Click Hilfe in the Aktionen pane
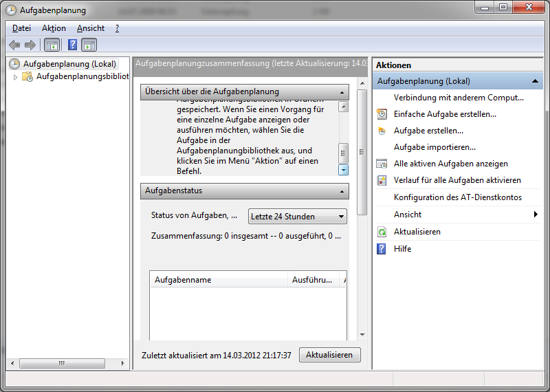Image resolution: width=550 pixels, height=392 pixels. 402,249
